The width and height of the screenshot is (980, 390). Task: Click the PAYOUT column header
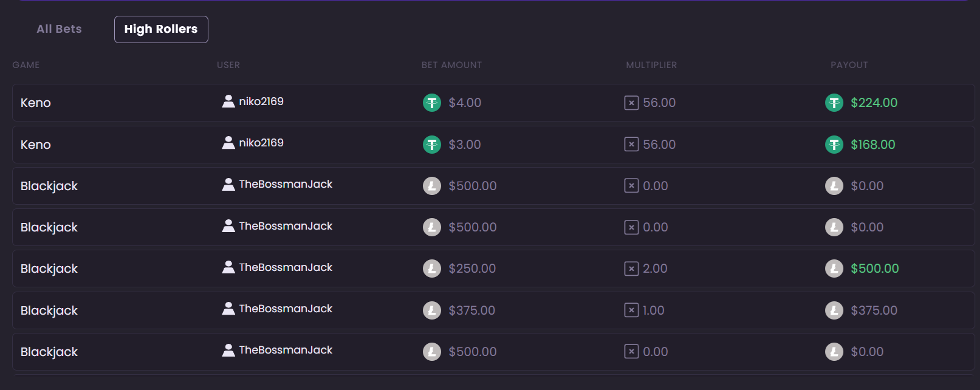(849, 65)
